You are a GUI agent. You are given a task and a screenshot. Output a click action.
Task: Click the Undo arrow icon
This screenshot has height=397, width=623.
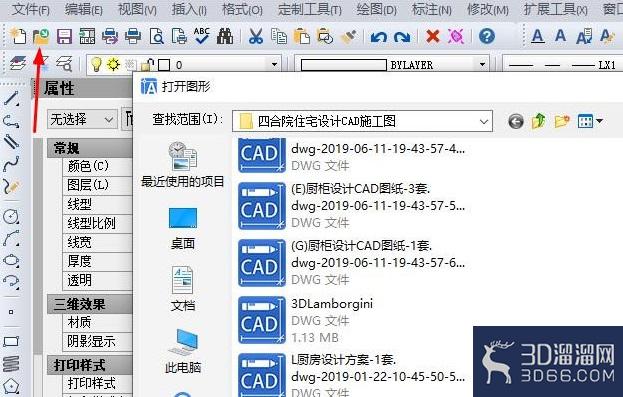click(379, 37)
